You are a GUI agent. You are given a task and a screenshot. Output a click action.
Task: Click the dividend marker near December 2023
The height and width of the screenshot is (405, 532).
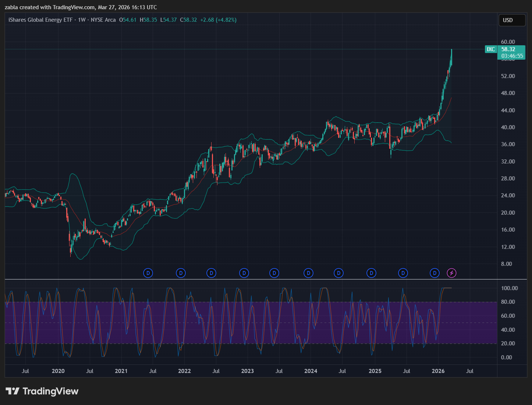click(308, 273)
